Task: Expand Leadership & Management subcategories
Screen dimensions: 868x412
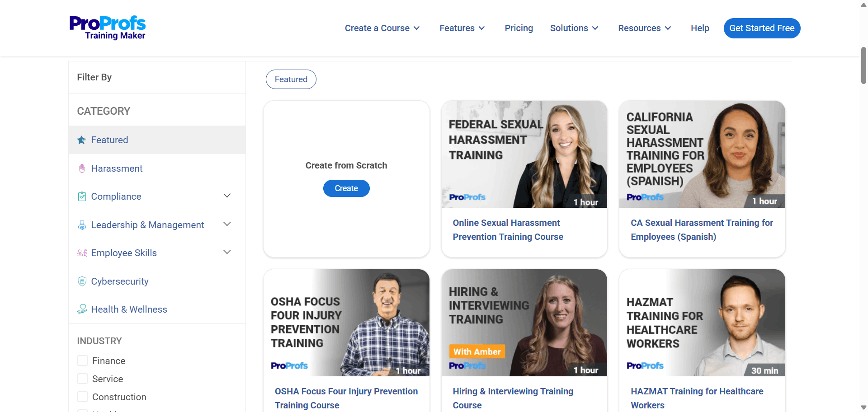Action: click(227, 224)
